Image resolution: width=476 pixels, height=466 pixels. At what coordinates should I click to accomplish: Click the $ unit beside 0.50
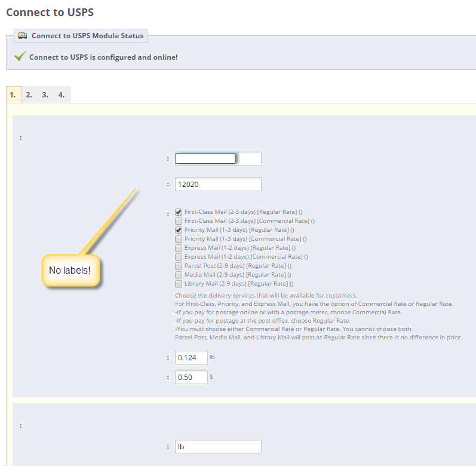(211, 377)
